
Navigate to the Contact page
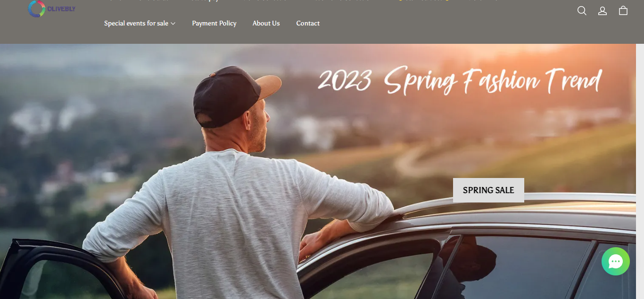[x=308, y=23]
